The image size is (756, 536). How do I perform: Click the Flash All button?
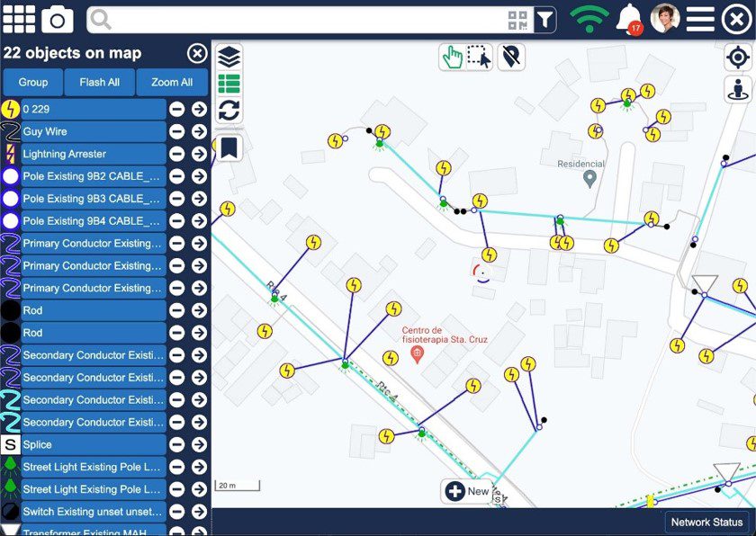(99, 82)
